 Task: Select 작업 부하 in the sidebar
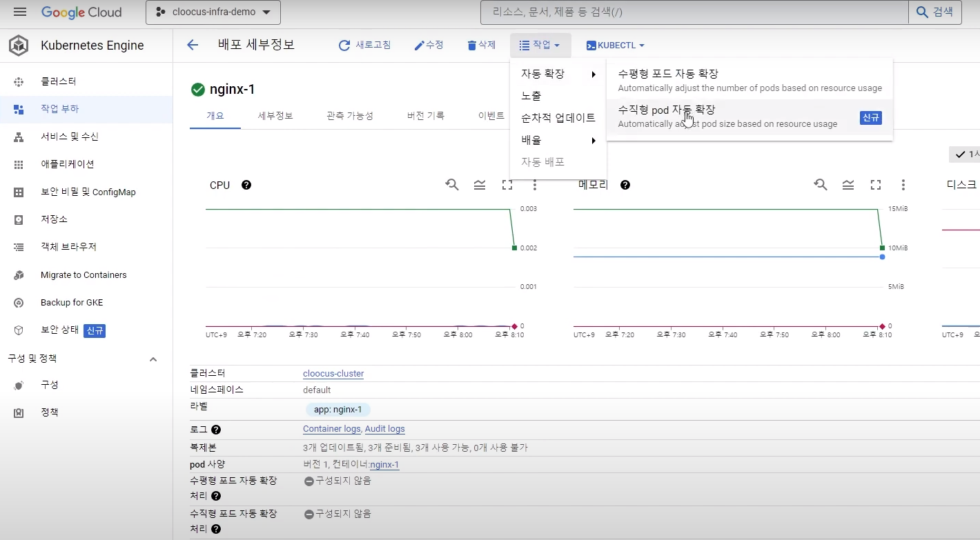(x=86, y=109)
